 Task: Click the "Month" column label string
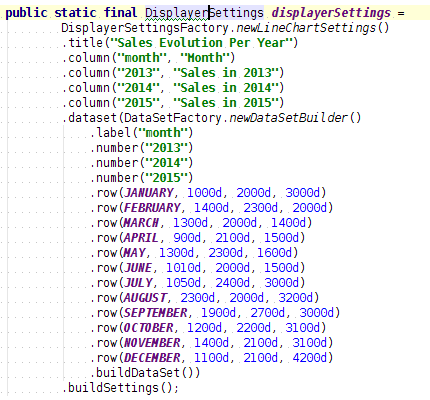(x=204, y=58)
